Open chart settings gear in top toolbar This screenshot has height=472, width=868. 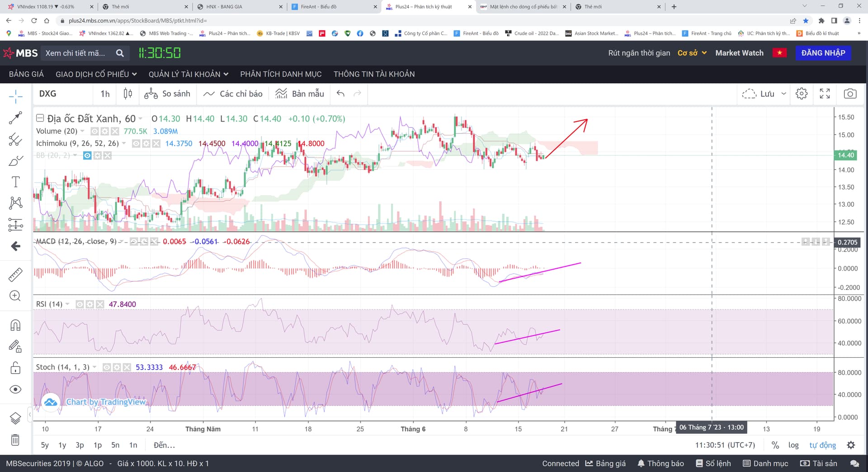tap(802, 93)
